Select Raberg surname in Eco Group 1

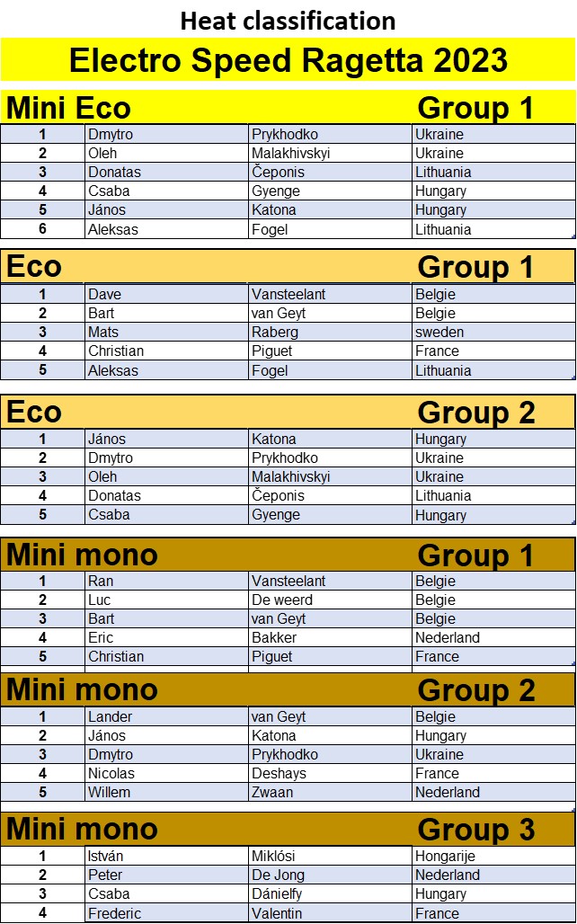click(x=330, y=332)
